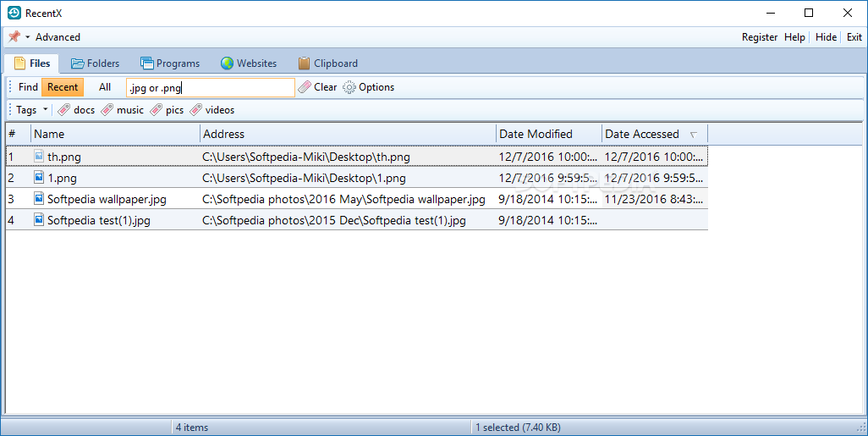Click the 2015 Dec test(1).jpg address

click(x=334, y=220)
